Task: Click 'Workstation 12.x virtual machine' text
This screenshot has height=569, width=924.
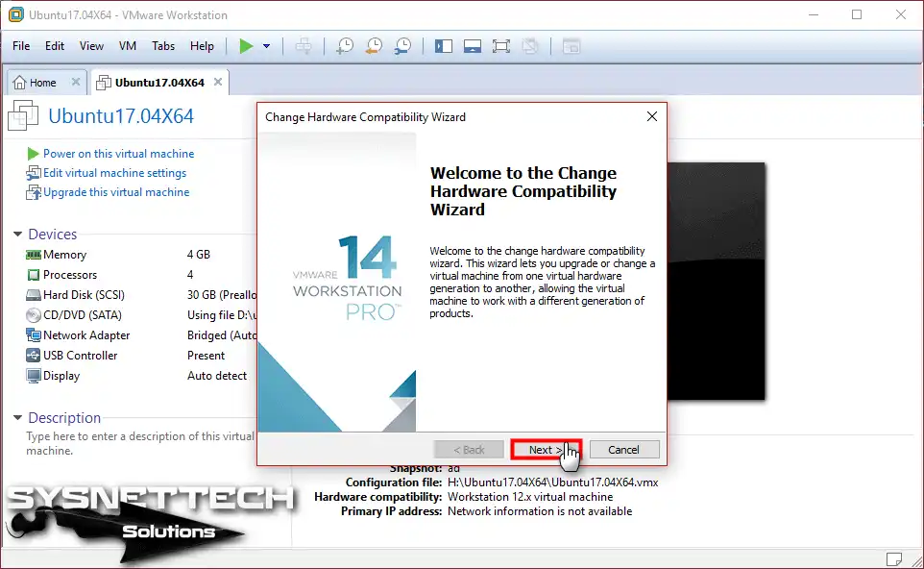Action: [530, 497]
